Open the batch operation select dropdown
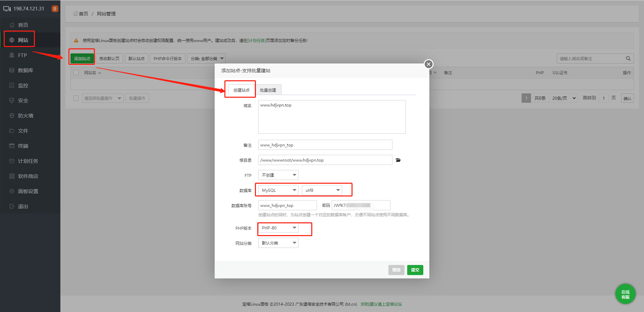The height and width of the screenshot is (312, 644). [x=103, y=98]
